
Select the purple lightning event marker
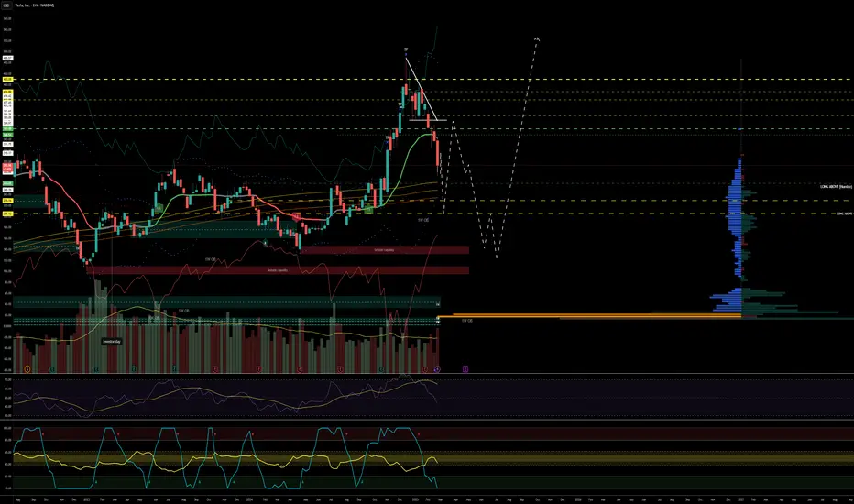tap(437, 369)
